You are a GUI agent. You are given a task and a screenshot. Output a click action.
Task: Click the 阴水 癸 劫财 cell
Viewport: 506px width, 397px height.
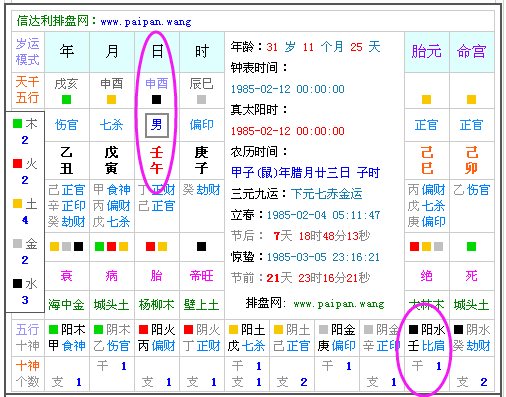click(472, 338)
